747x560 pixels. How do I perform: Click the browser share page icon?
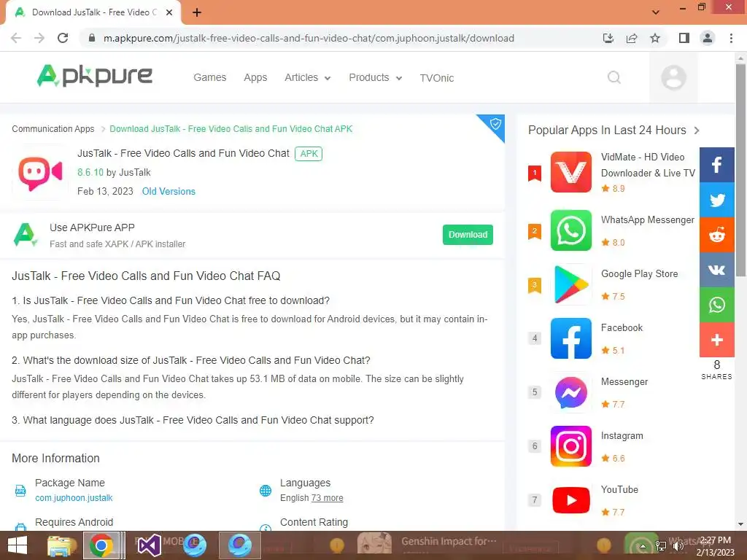pyautogui.click(x=632, y=38)
